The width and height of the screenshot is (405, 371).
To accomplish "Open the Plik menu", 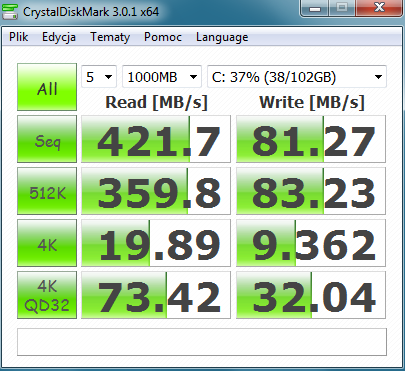I will 19,37.
